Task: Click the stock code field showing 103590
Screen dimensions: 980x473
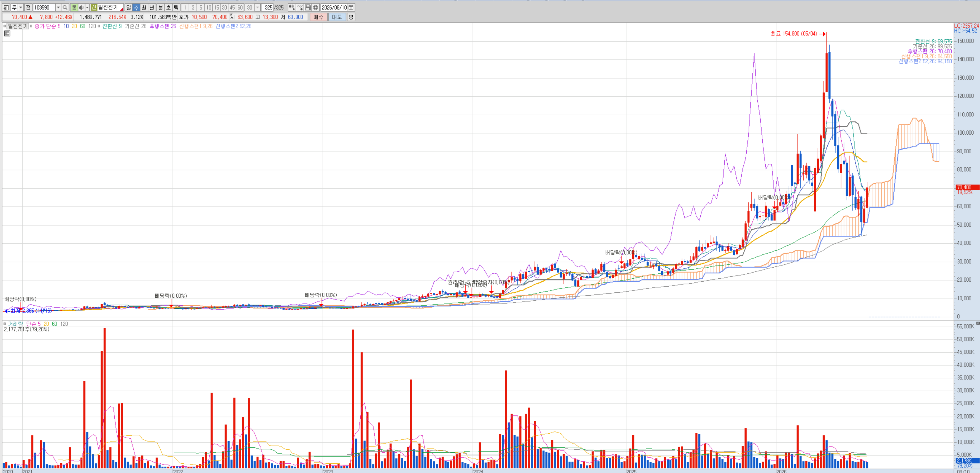Action: click(x=44, y=8)
